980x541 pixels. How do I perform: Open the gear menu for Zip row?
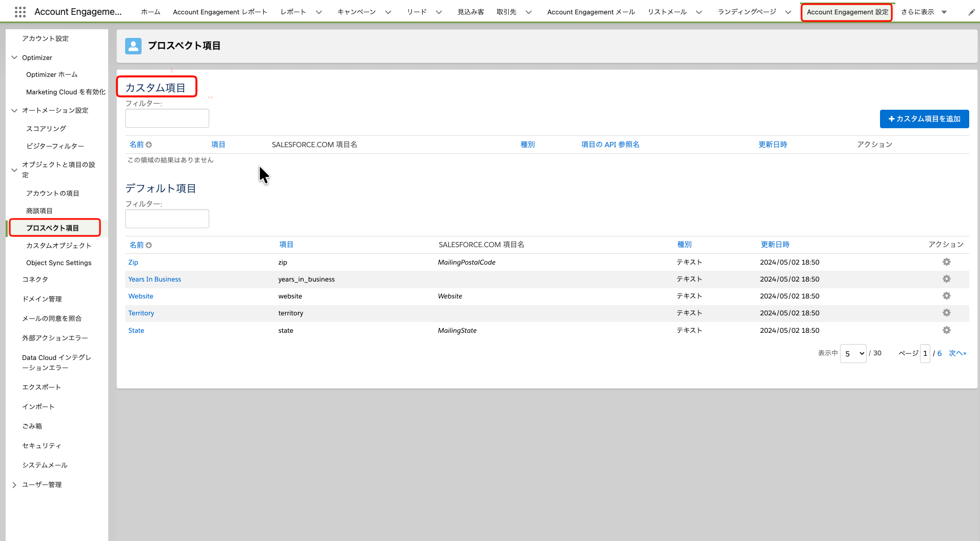point(947,262)
